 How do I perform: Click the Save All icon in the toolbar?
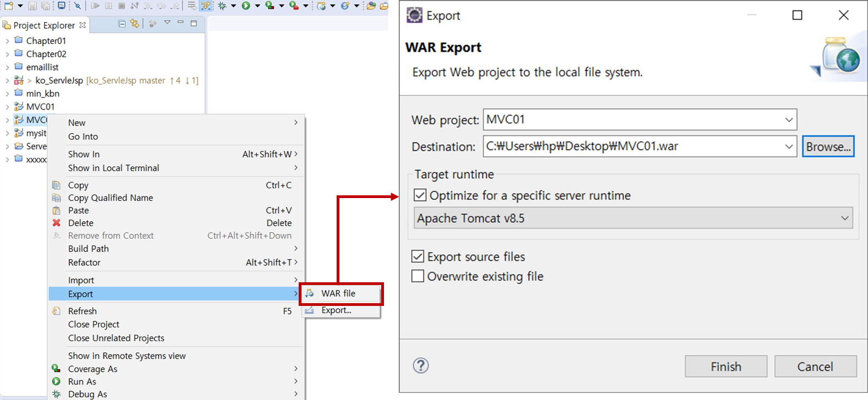(x=46, y=6)
